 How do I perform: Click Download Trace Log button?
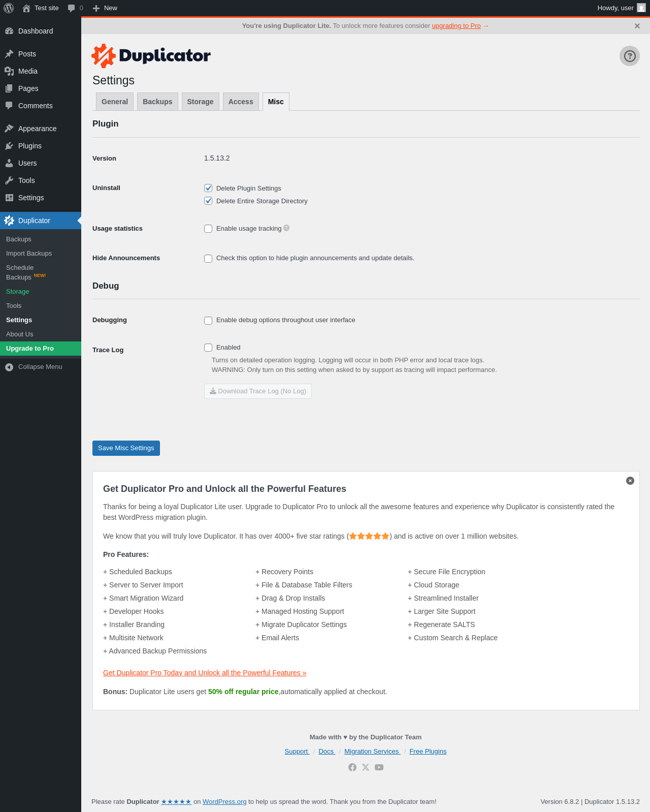click(x=258, y=391)
